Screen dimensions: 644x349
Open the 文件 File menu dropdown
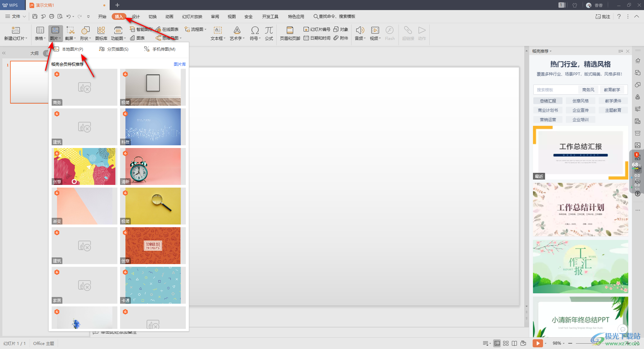point(15,16)
